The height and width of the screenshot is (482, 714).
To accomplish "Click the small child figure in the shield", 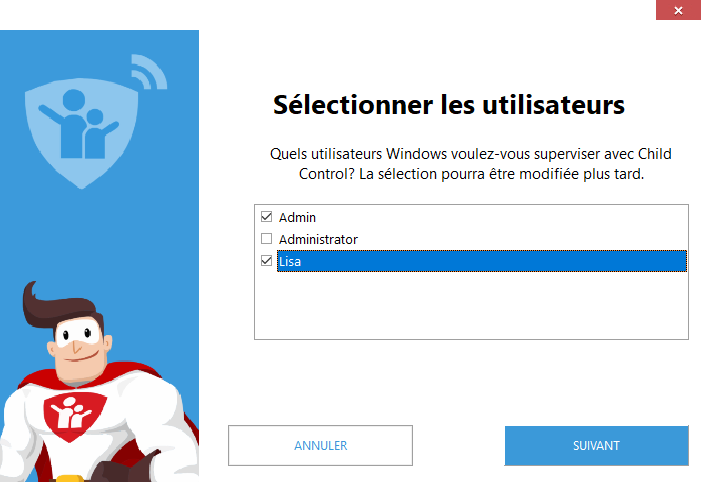I will [99, 134].
